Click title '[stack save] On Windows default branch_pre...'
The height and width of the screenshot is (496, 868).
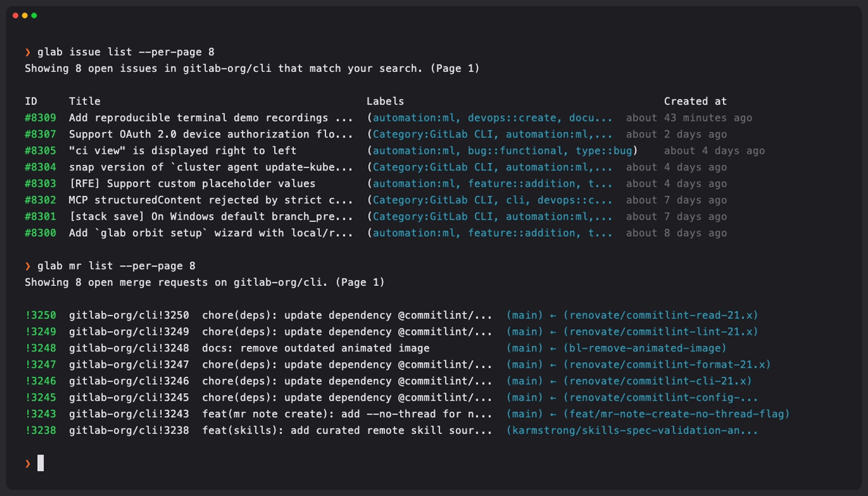[x=211, y=216]
